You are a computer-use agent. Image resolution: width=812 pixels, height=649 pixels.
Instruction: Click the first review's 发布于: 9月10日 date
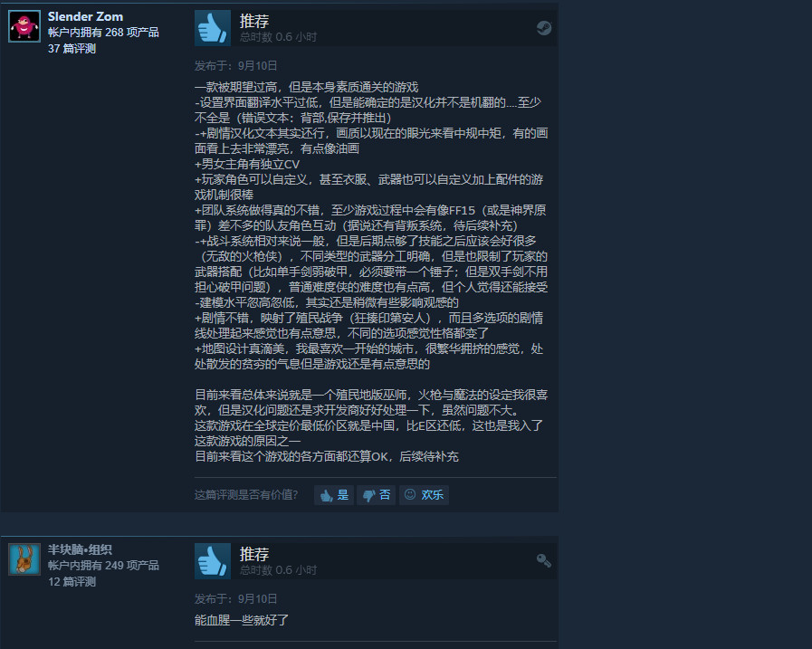coord(236,66)
